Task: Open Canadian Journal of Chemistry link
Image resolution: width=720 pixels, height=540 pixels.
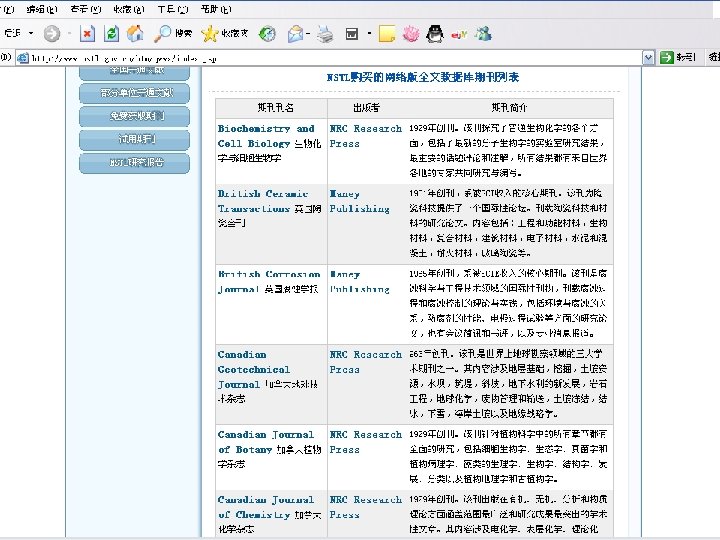Action: pos(266,507)
